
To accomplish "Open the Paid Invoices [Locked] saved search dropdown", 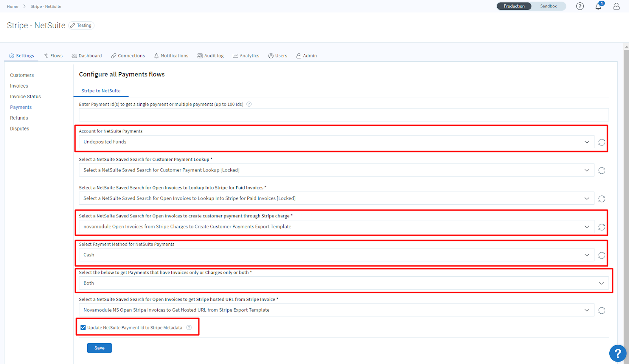I will (337, 199).
